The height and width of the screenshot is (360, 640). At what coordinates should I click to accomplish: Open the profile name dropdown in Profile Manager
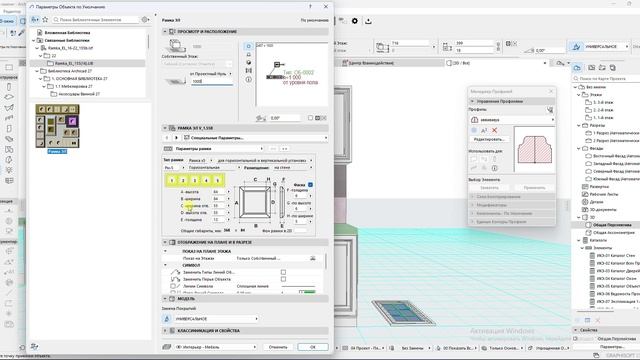(512, 120)
